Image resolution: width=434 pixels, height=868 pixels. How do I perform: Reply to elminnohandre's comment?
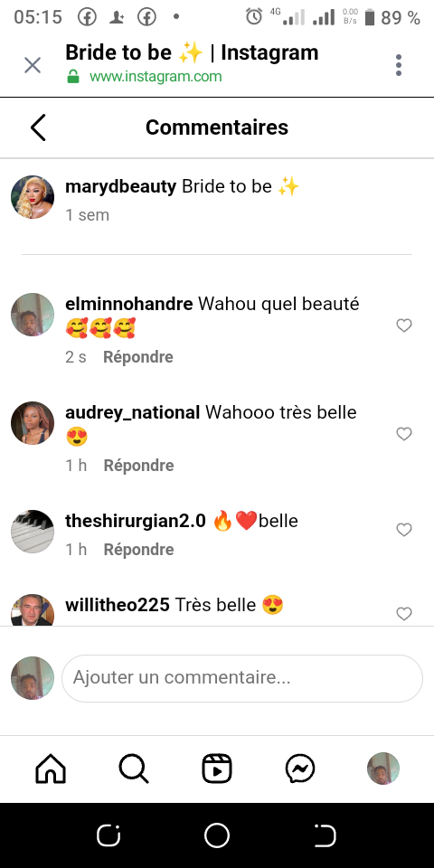click(x=138, y=357)
